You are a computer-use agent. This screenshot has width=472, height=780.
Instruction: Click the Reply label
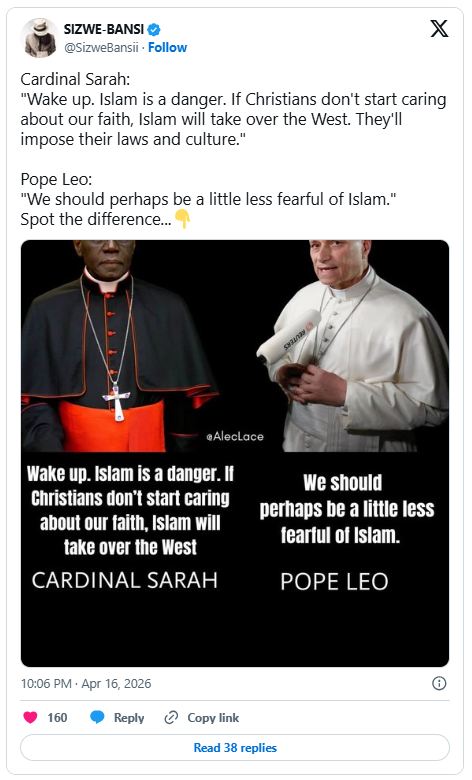point(129,717)
